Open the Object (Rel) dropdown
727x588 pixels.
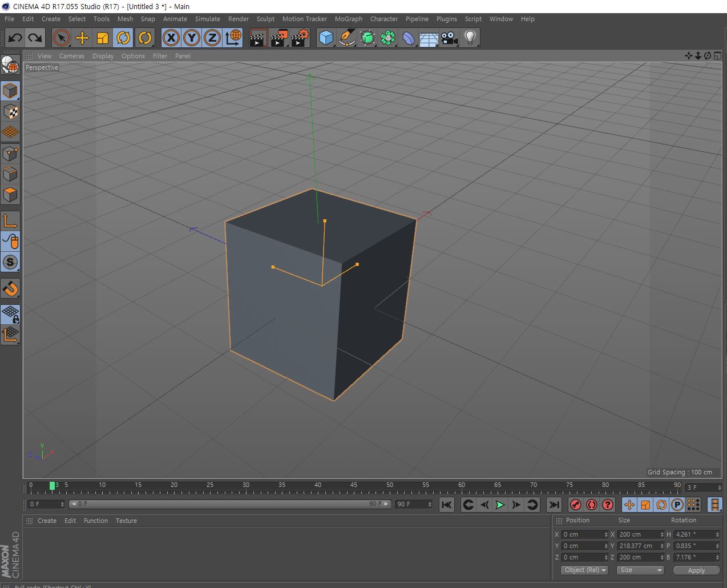[x=585, y=570]
